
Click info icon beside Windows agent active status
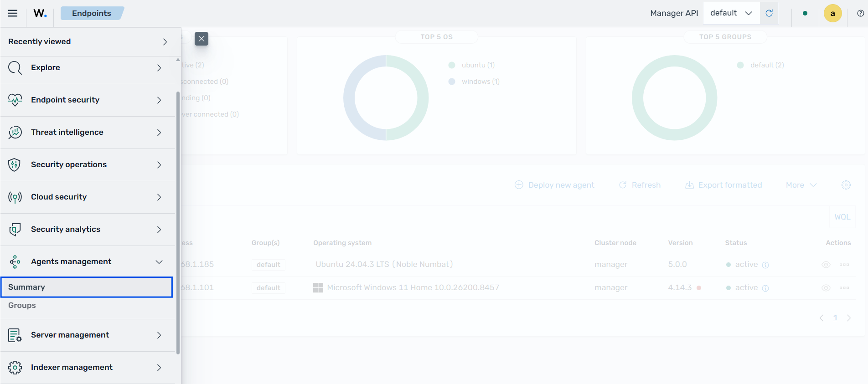point(765,288)
